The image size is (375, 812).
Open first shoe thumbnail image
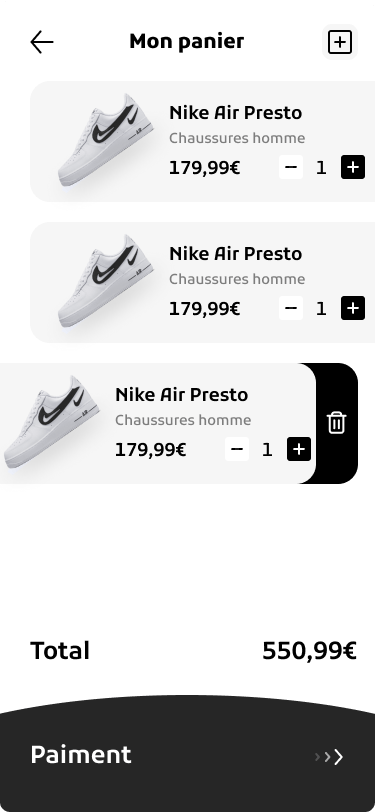point(106,140)
